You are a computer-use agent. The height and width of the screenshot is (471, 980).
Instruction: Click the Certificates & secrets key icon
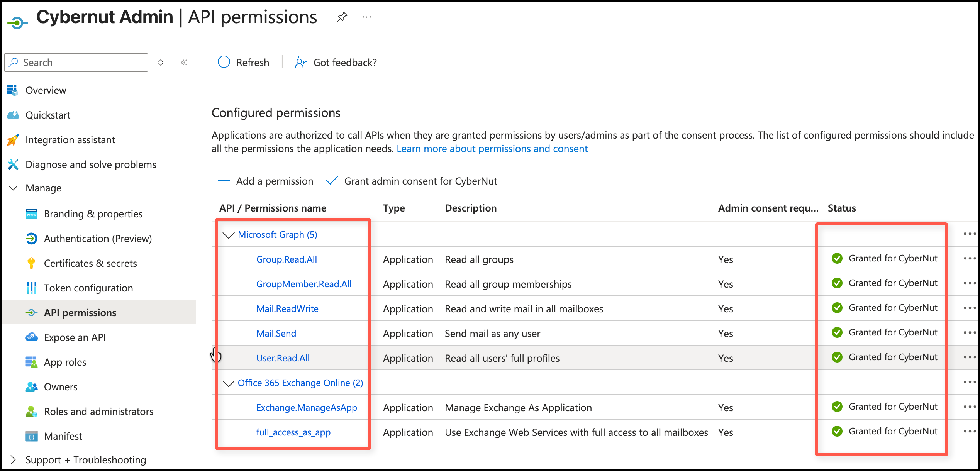point(32,263)
